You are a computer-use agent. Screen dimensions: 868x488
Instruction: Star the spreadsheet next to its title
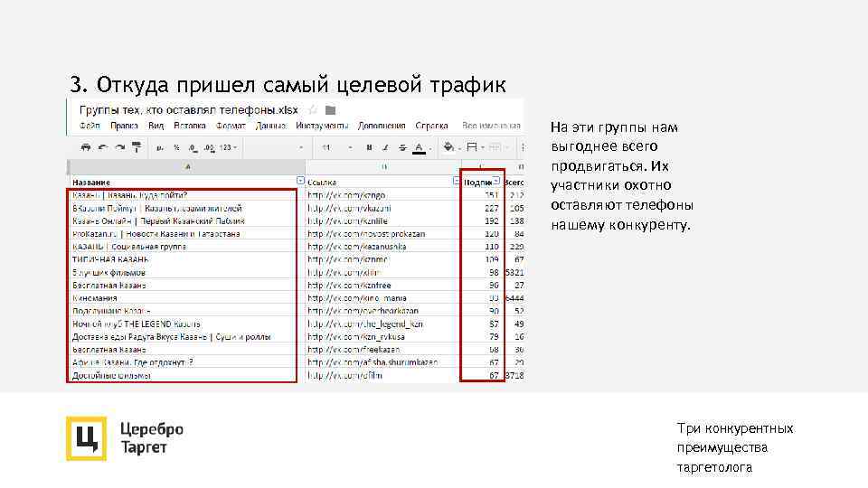313,110
